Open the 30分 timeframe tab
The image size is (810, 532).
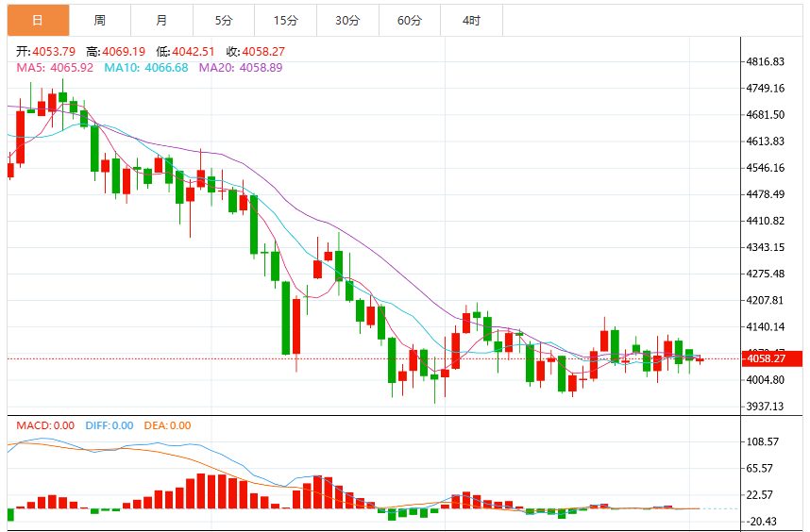347,20
